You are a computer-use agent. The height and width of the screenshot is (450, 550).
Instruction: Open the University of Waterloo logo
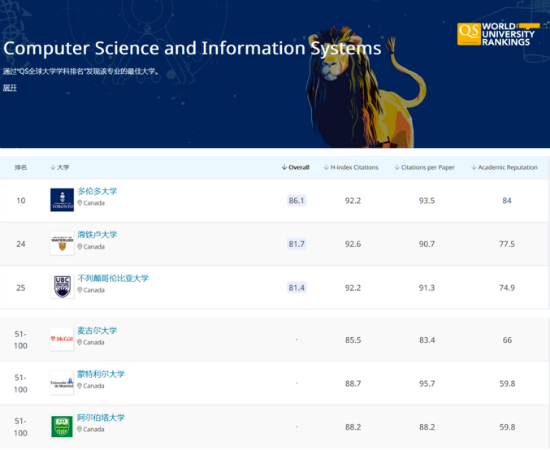pos(62,243)
